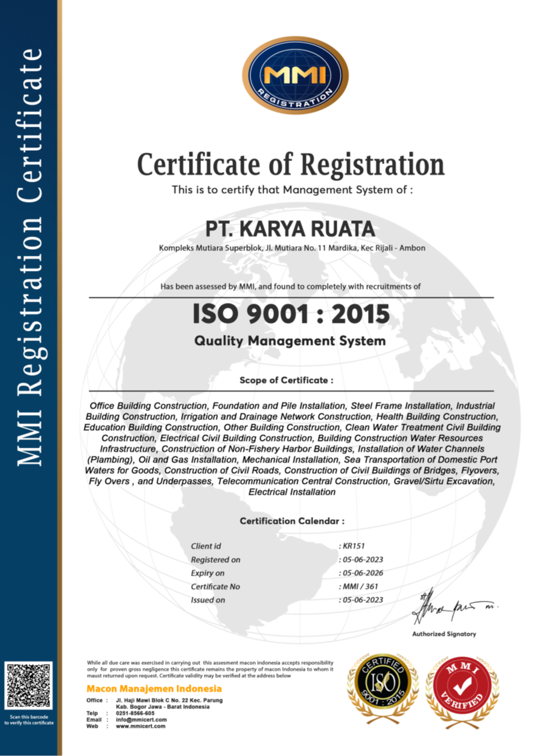Click the Jl. Haji Mawi Blok C office address
The image size is (534, 756).
point(169,703)
